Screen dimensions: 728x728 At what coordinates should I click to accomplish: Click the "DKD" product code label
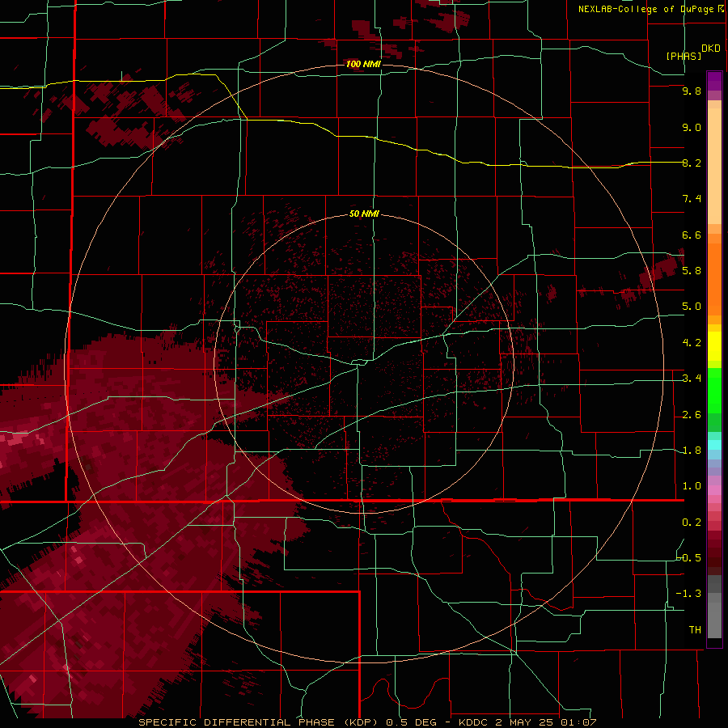click(x=711, y=49)
